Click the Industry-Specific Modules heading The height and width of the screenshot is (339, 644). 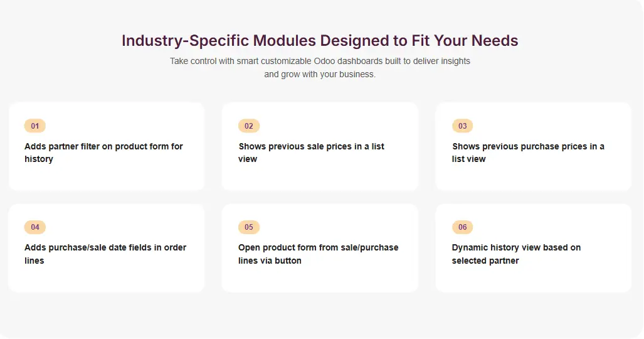coord(320,41)
